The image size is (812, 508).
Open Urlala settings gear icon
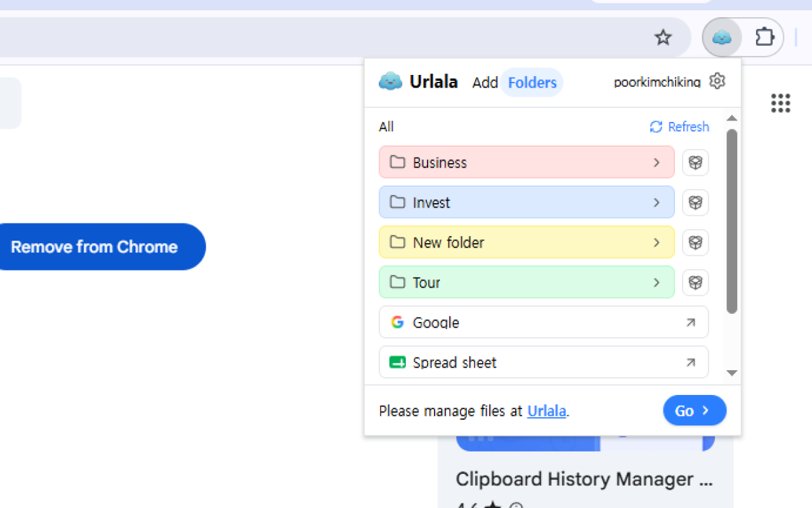click(717, 81)
